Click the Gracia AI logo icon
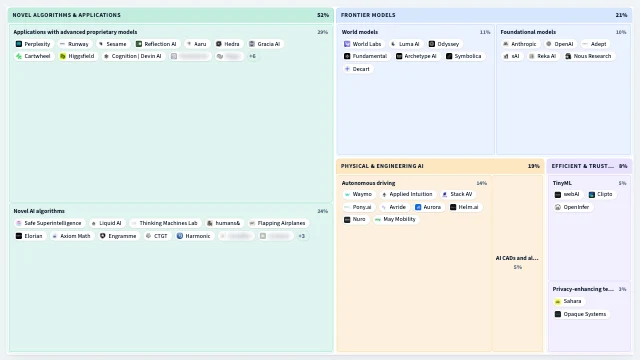The image size is (640, 360). click(x=252, y=44)
